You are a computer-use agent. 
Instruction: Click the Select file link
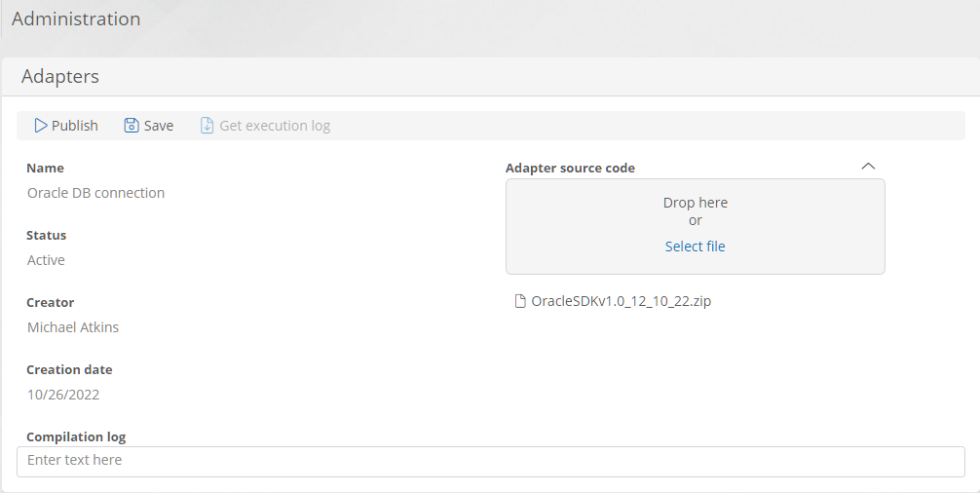click(x=695, y=246)
